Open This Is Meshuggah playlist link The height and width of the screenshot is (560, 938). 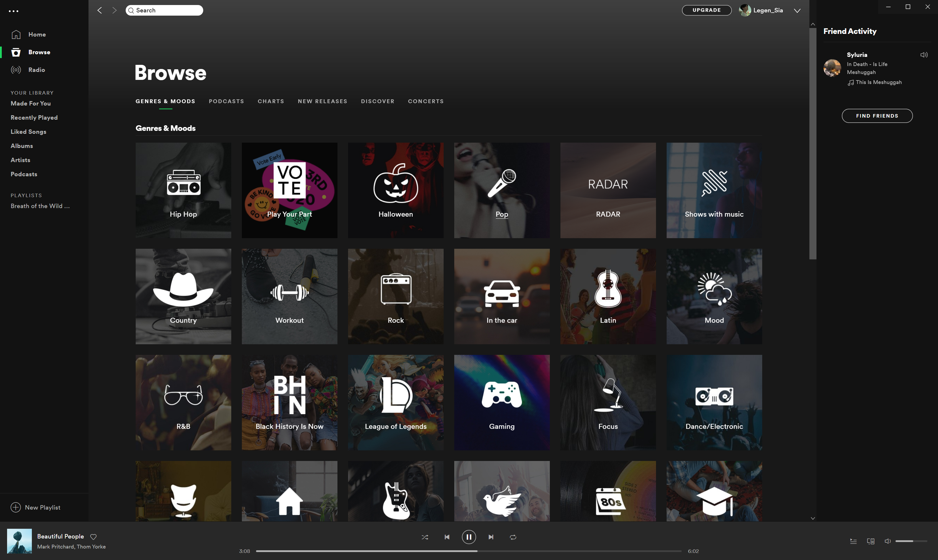(x=878, y=82)
